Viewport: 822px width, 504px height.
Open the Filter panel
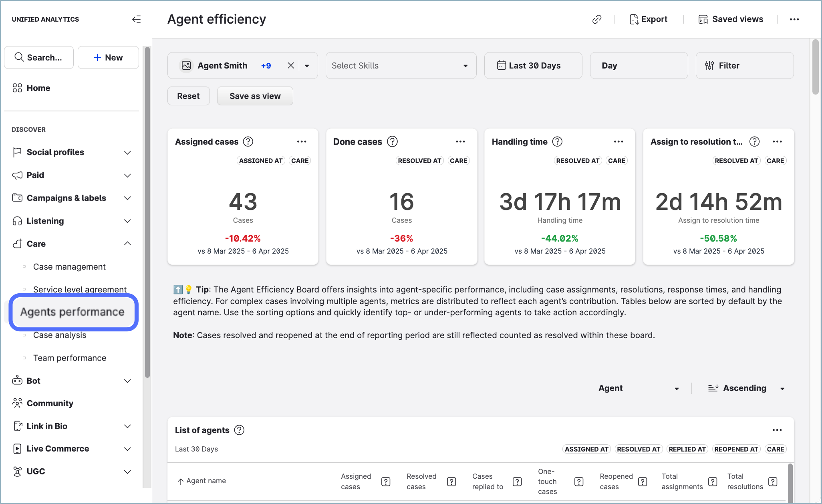(744, 65)
